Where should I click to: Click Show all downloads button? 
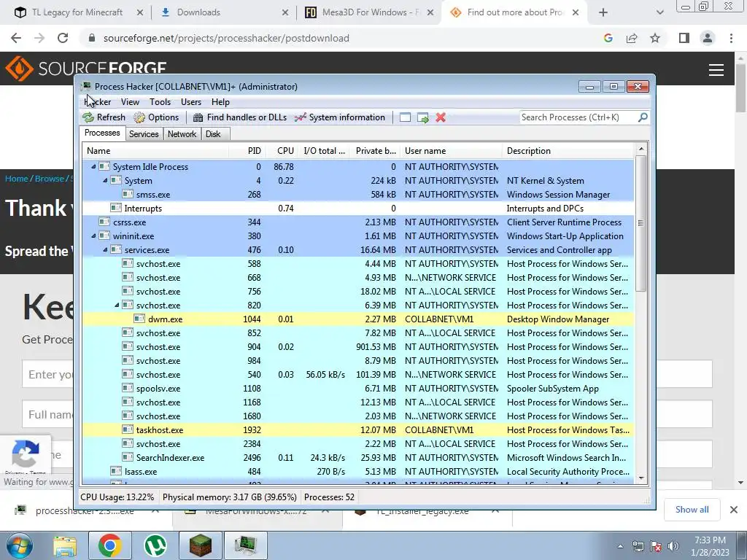coord(692,510)
